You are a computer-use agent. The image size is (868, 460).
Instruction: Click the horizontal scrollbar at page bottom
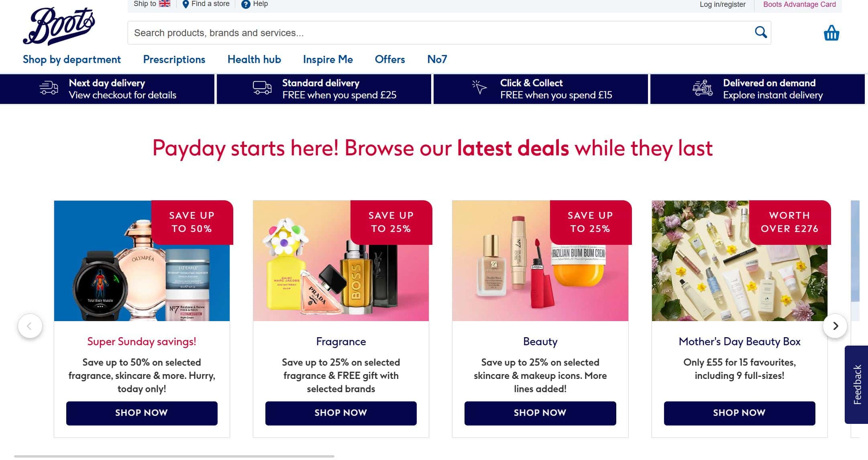(174, 456)
